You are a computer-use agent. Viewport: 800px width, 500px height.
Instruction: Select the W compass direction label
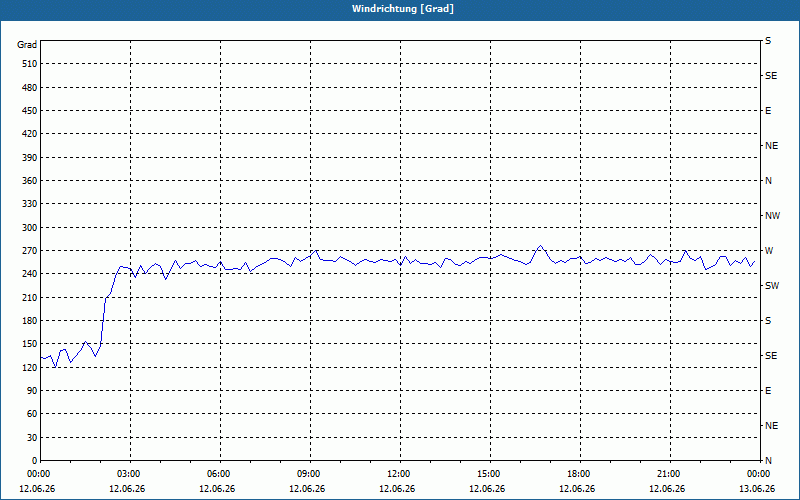pos(769,251)
